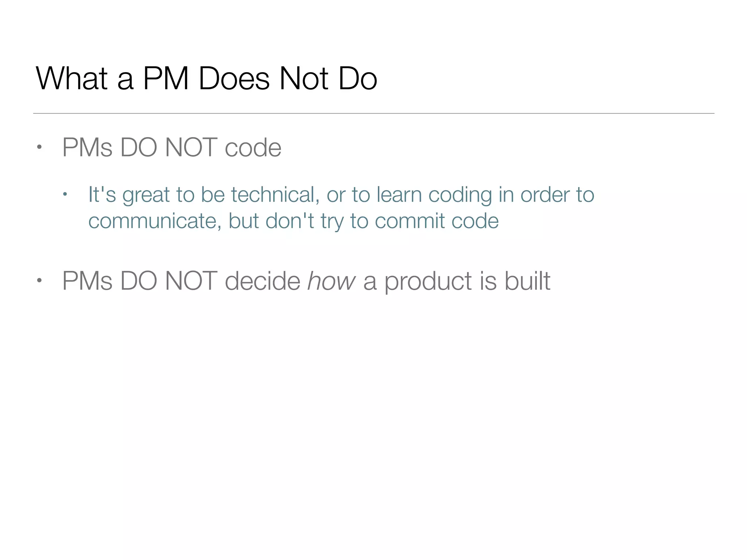Click the word 'decide' in the last bullet
Viewport: 747px width, 560px height.
262,281
